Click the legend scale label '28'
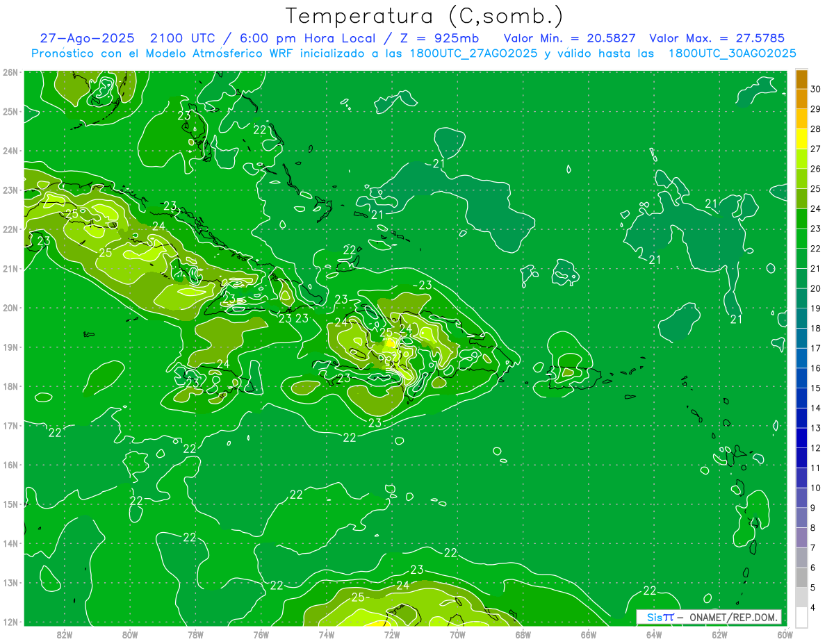The image size is (834, 644). [x=815, y=129]
